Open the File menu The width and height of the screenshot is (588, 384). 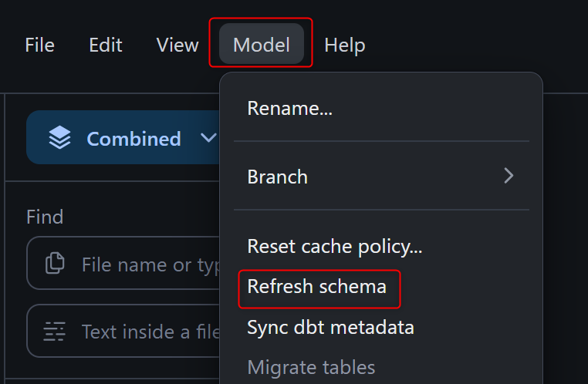point(39,45)
